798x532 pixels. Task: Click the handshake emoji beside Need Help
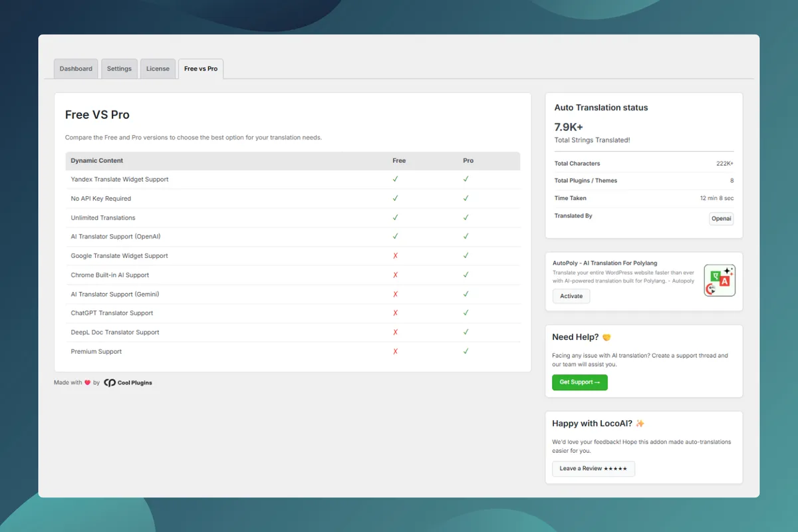tap(606, 337)
